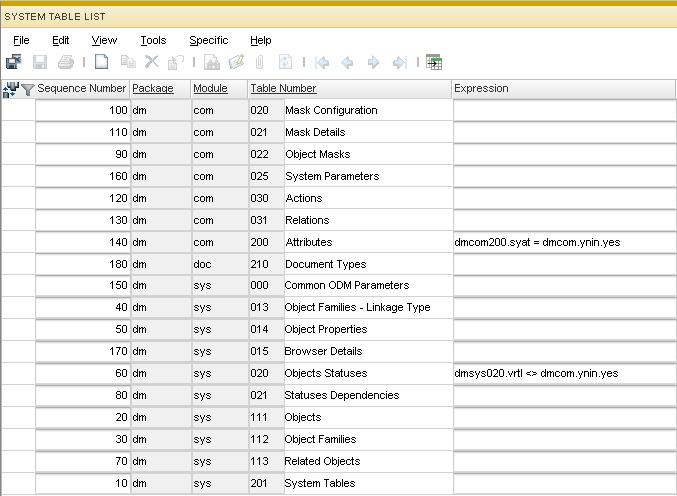
Task: Create a new record with the blank page icon
Action: [x=101, y=62]
